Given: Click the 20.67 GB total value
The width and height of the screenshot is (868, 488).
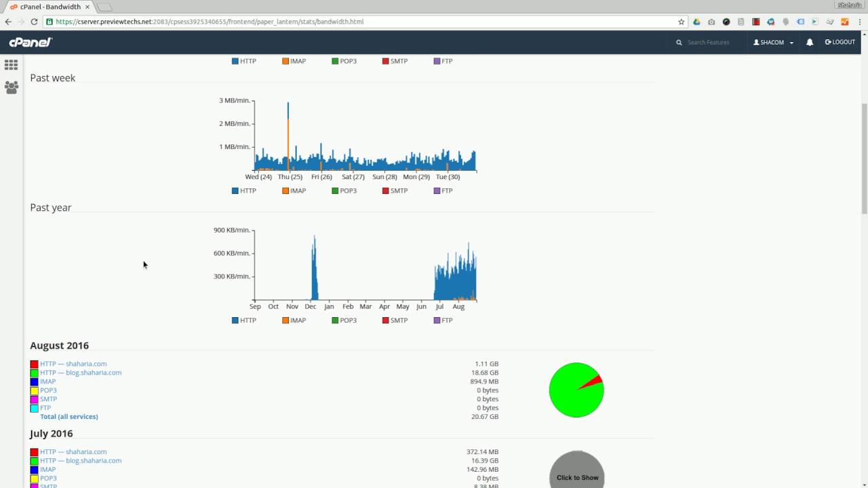Looking at the screenshot, I should click(x=485, y=417).
